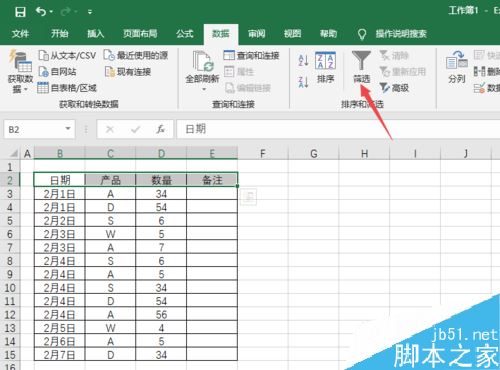The image size is (500, 370).
Task: Select row 2 header
Action: click(10, 180)
